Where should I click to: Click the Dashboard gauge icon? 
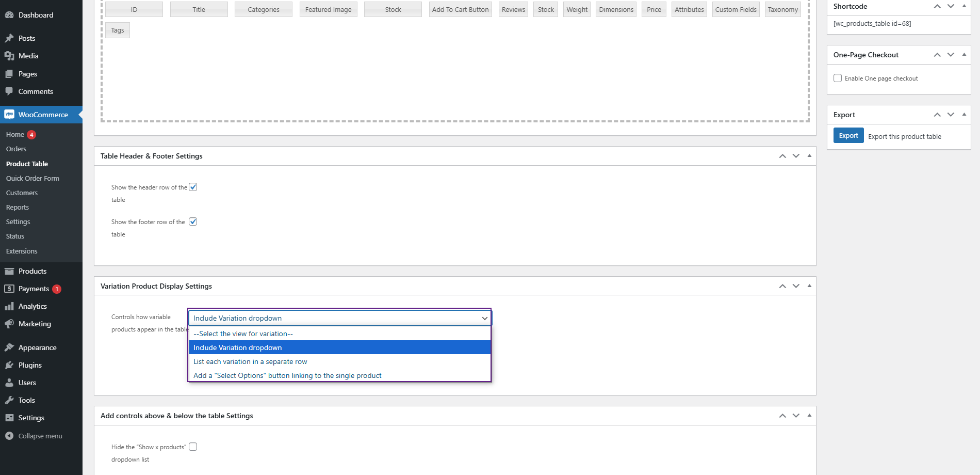point(9,15)
